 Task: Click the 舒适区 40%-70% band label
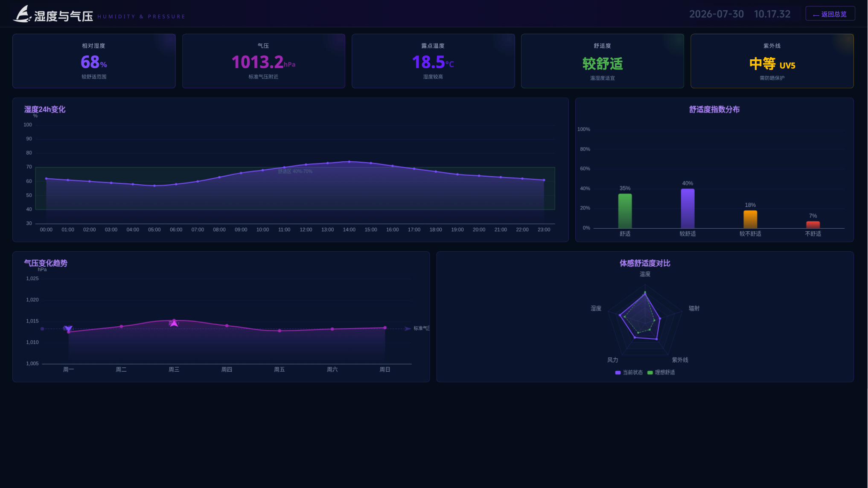tap(295, 171)
